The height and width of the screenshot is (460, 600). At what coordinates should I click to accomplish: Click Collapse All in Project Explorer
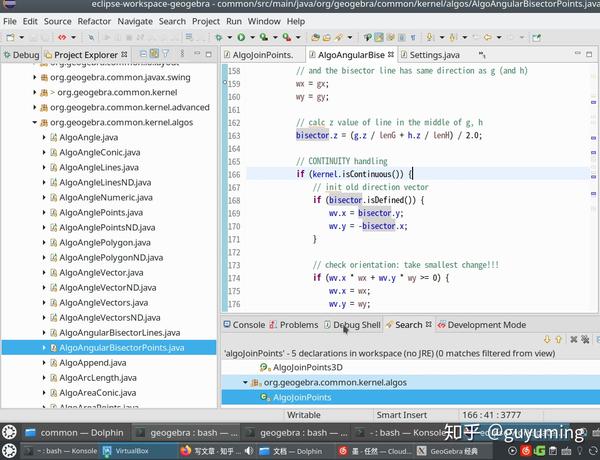(x=143, y=54)
